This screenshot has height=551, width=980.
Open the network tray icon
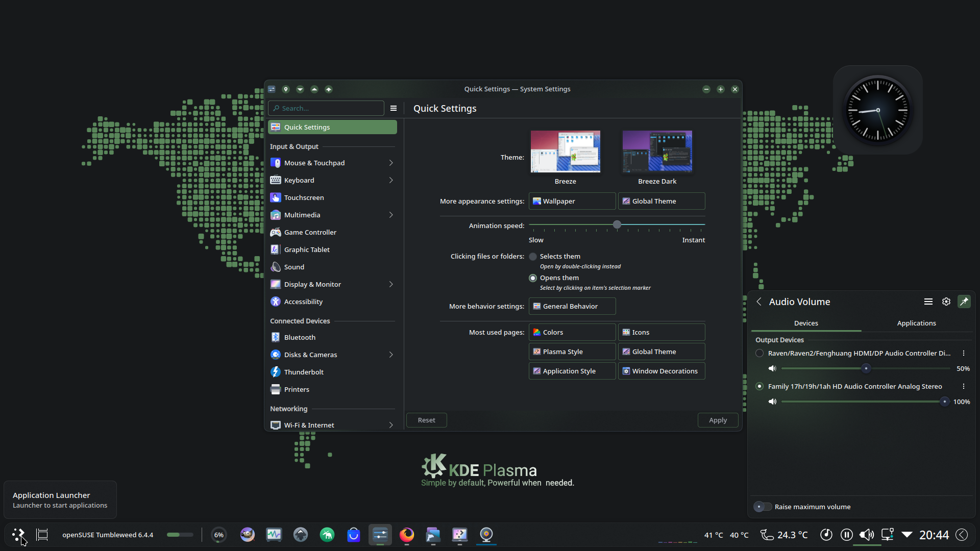[887, 535]
